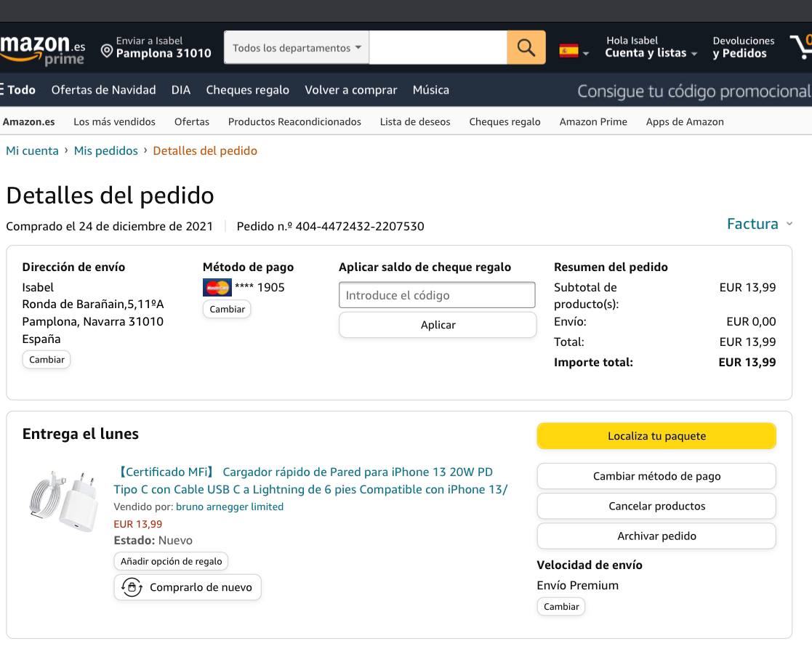
Task: Click the Spanish flag language icon
Action: point(568,51)
